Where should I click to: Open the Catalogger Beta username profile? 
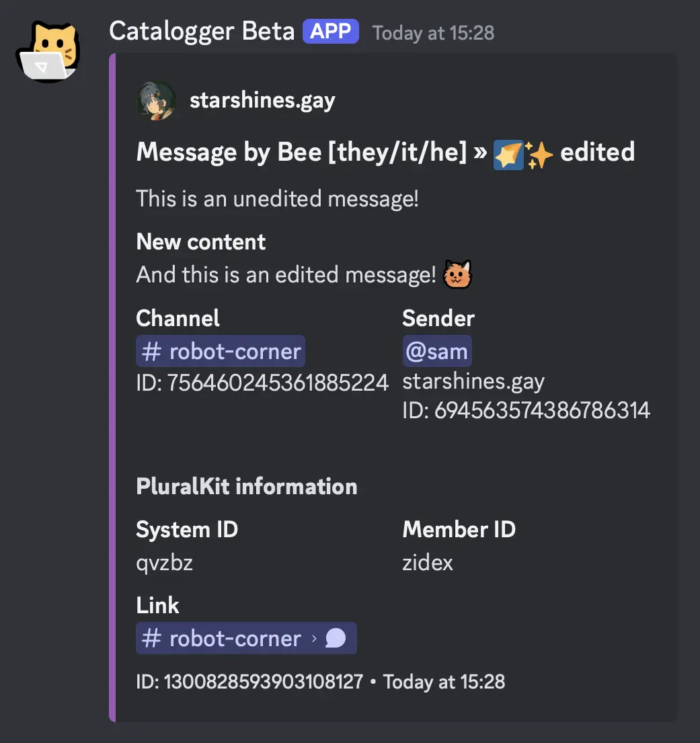pyautogui.click(x=202, y=31)
